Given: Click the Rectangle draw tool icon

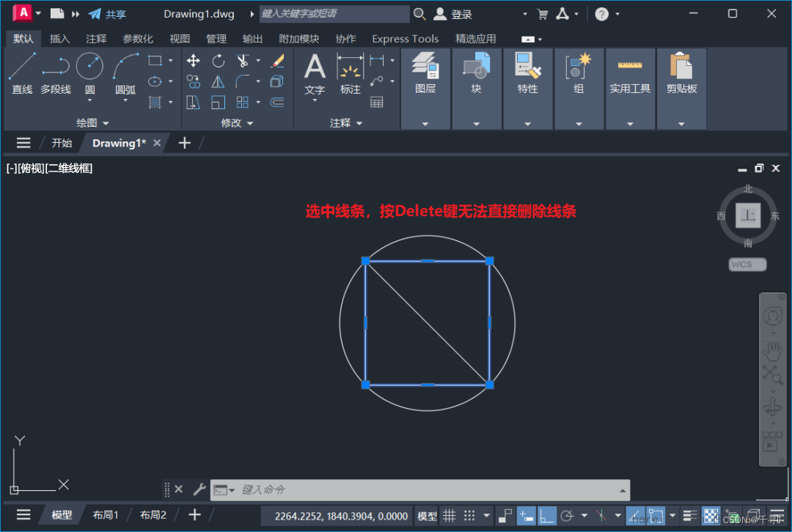Looking at the screenshot, I should 155,61.
